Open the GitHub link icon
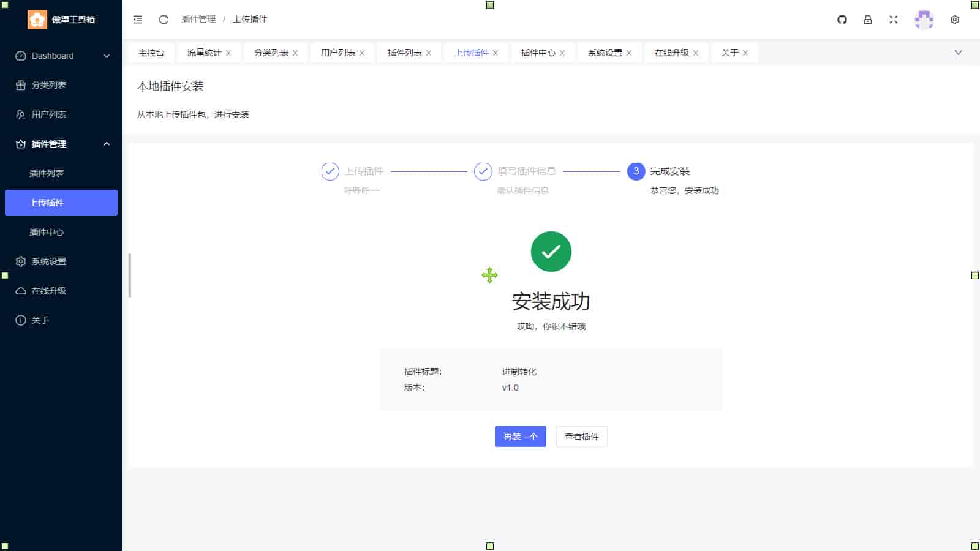The height and width of the screenshot is (551, 980). coord(842,20)
